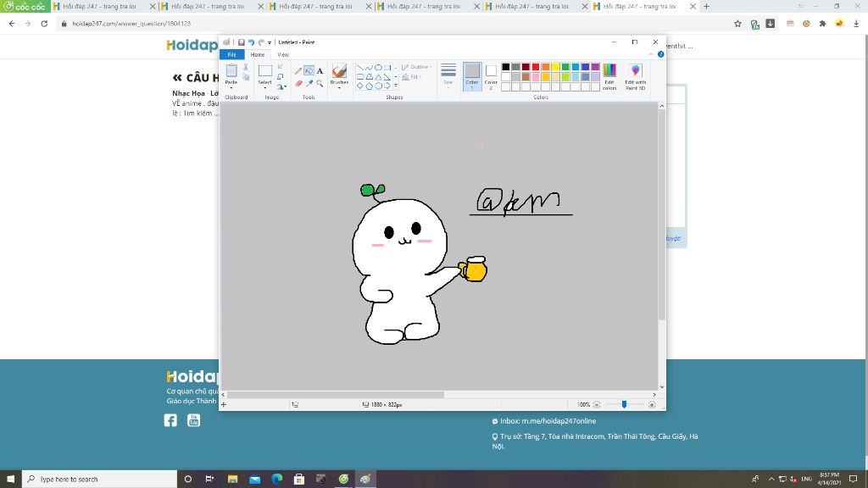Open the Inbox m.me/hoidap247online link
868x488 pixels.
click(548, 421)
